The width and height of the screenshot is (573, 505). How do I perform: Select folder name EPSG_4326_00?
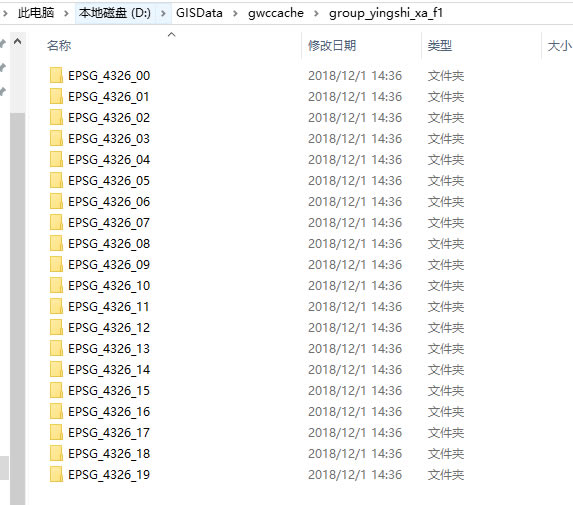pyautogui.click(x=109, y=76)
